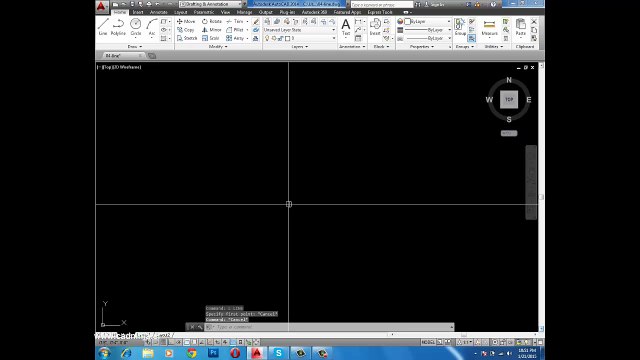Open the object color ByLayer dropdown

coord(427,21)
